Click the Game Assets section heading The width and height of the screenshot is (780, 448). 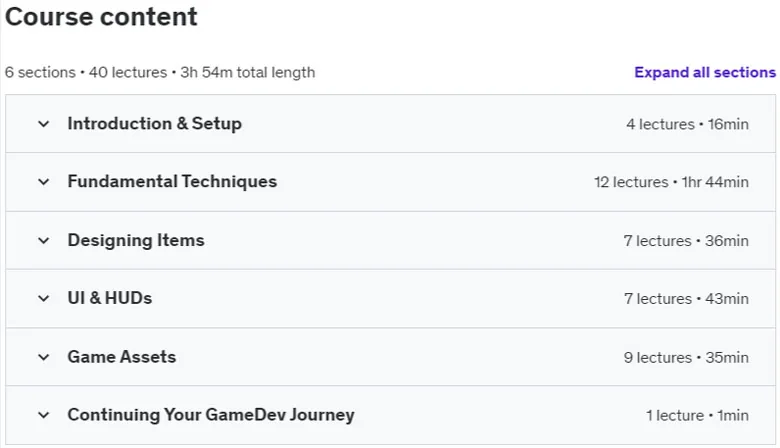122,357
